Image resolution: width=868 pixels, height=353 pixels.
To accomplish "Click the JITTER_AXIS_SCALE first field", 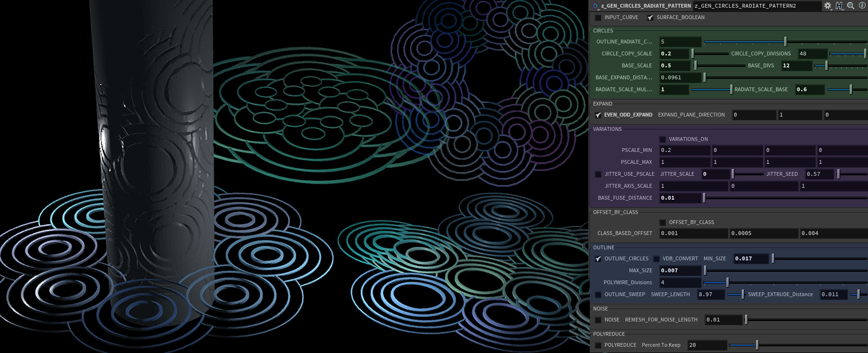I will coord(693,186).
